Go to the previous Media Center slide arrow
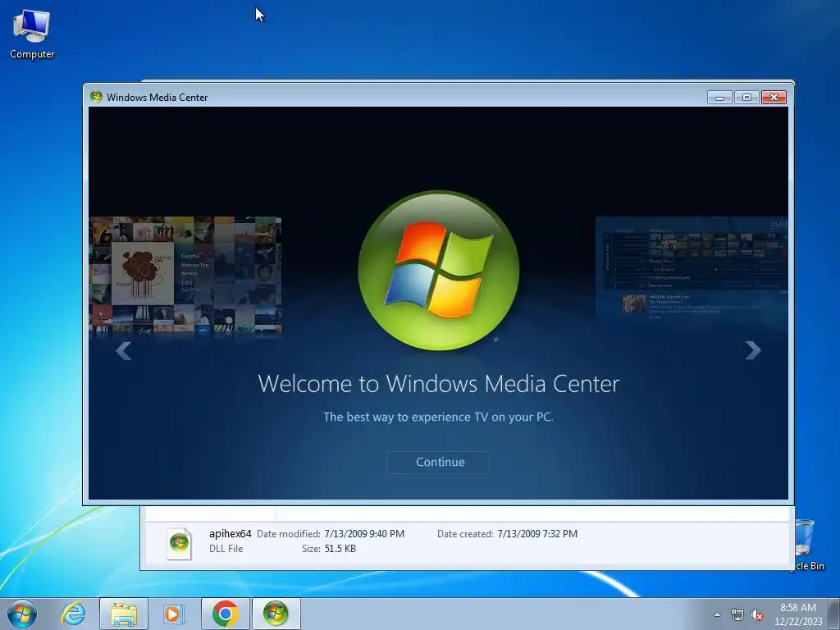Screen dimensions: 840x630 click(x=124, y=351)
